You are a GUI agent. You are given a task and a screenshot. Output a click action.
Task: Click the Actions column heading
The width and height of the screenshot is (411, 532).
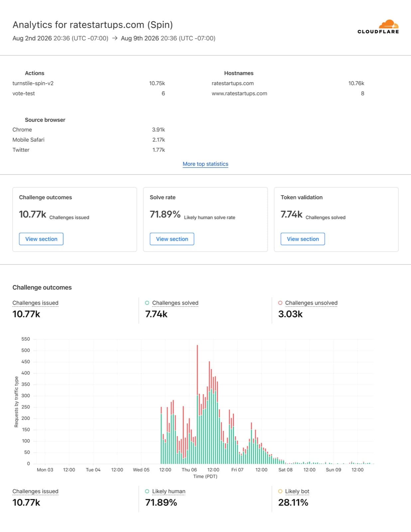pyautogui.click(x=35, y=73)
